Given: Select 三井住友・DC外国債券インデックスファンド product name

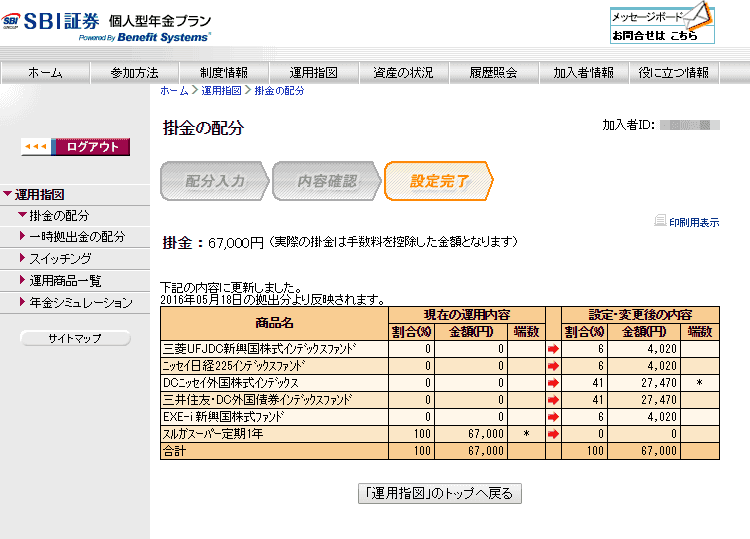Looking at the screenshot, I should click(x=258, y=400).
